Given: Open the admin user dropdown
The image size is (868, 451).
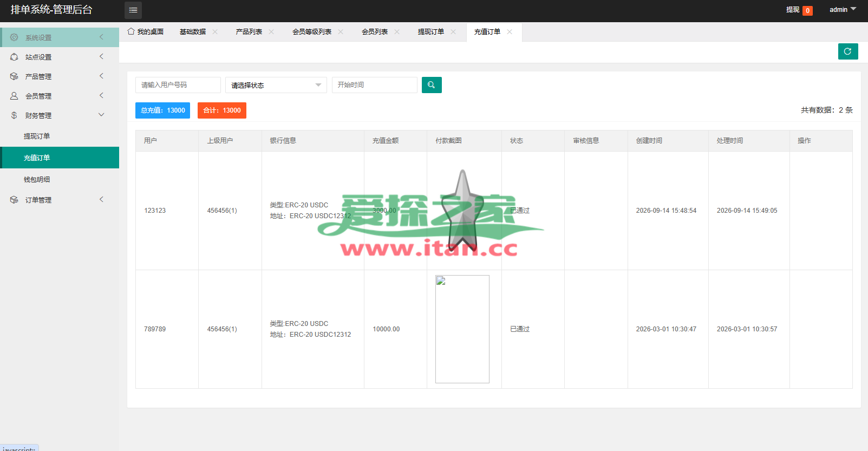Looking at the screenshot, I should click(x=843, y=10).
